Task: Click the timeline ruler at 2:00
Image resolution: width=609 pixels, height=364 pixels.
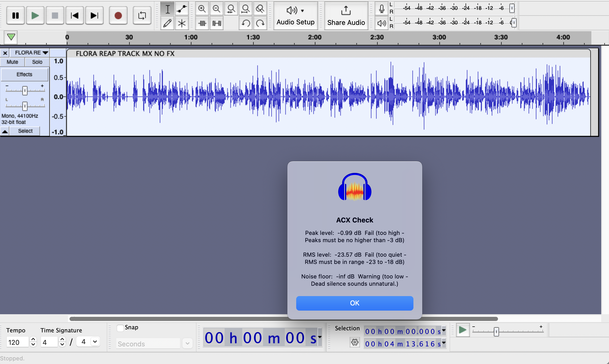Action: pos(315,37)
